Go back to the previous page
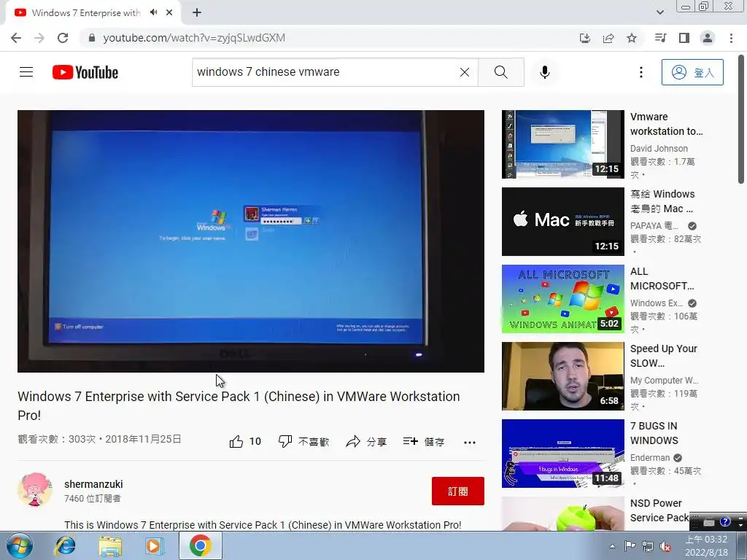 point(16,38)
